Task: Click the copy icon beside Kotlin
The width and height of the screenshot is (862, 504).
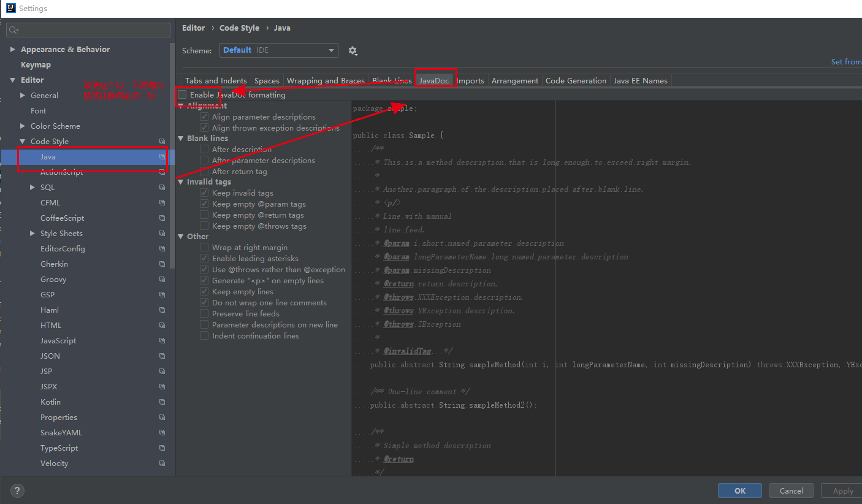Action: (162, 402)
